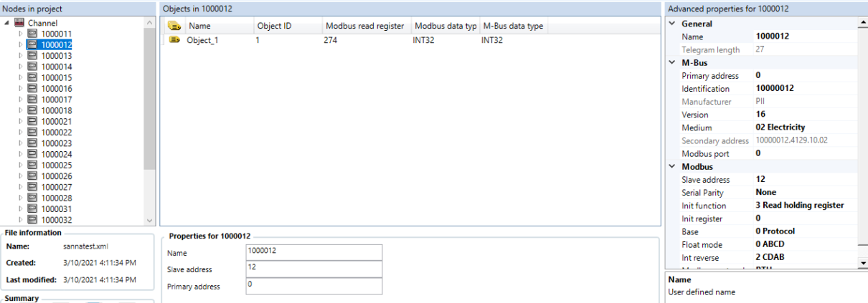Viewport: 868px width, 303px height.
Task: Click the device icon for node 1000015
Action: tap(32, 77)
